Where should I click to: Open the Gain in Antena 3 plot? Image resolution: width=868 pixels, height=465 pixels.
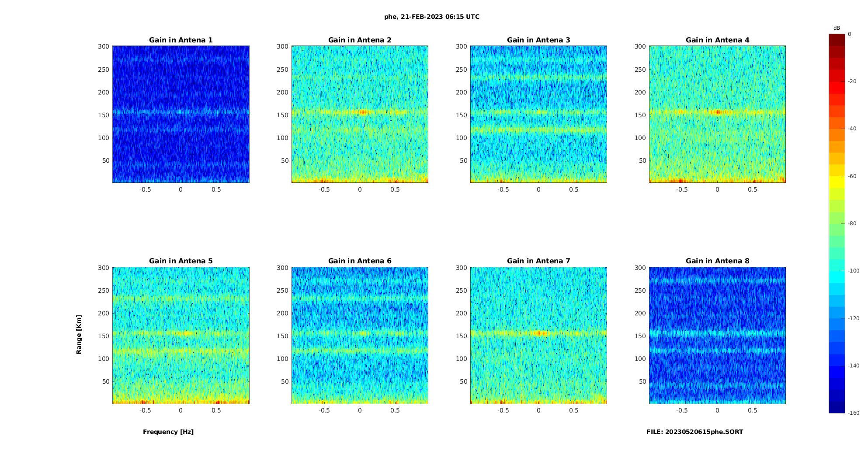(x=538, y=114)
